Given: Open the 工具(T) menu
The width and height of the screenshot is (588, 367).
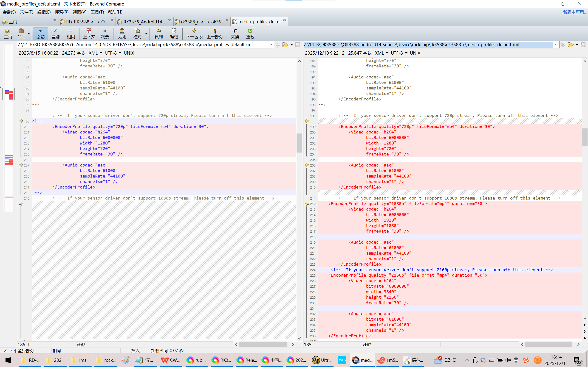Looking at the screenshot, I should [97, 12].
